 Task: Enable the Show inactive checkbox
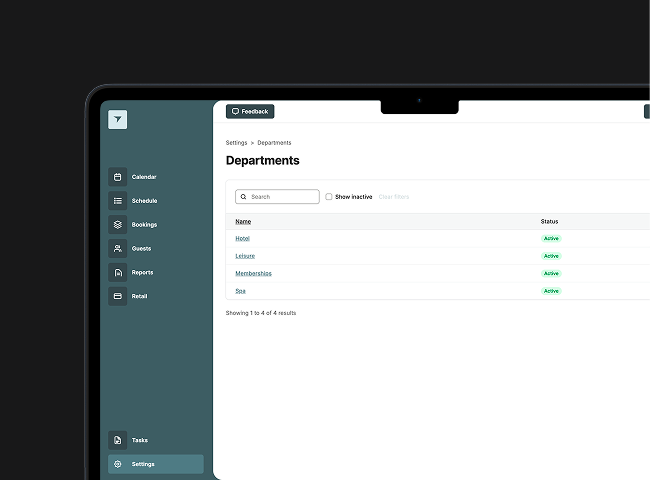click(329, 196)
